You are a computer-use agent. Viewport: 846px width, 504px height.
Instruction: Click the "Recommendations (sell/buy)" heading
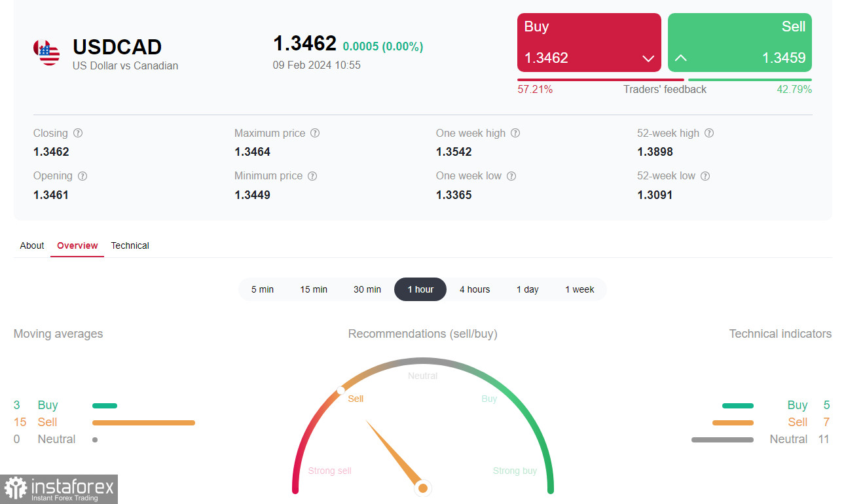(423, 334)
